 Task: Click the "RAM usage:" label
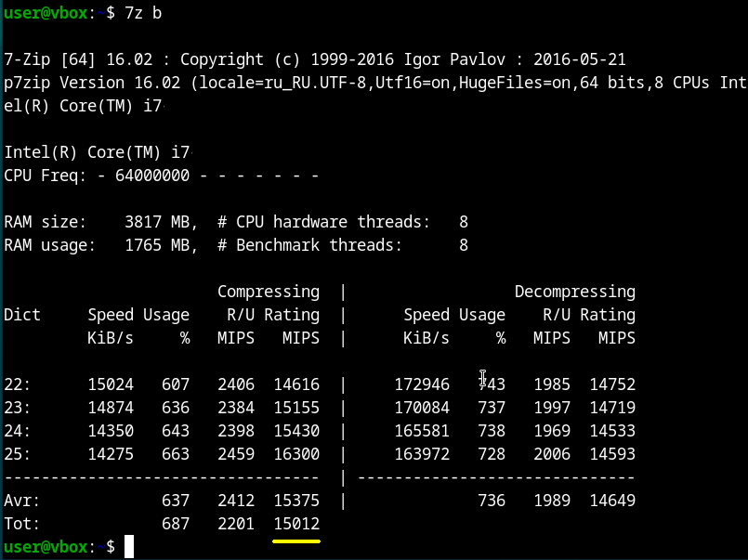[50, 245]
